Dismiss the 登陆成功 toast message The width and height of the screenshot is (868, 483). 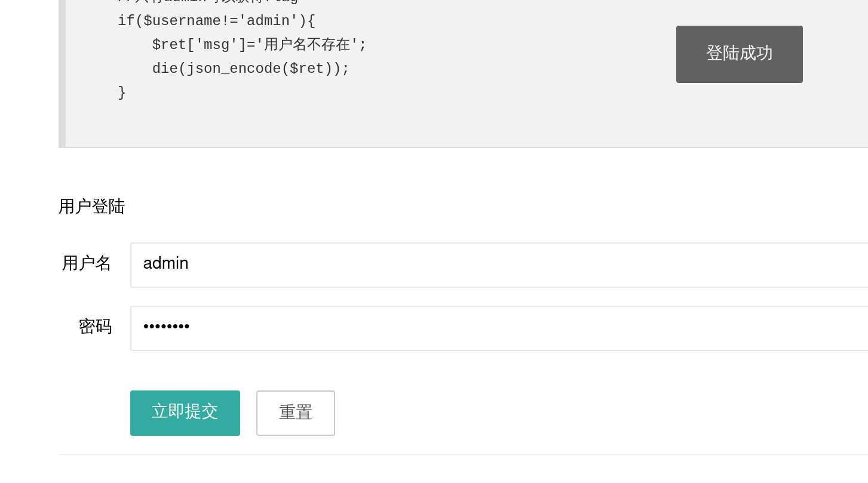click(739, 54)
